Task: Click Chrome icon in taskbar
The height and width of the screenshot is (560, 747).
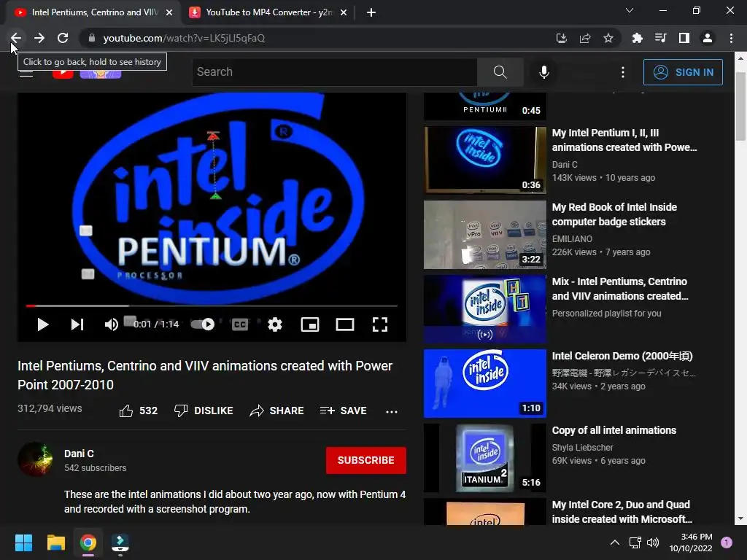Action: pyautogui.click(x=88, y=542)
